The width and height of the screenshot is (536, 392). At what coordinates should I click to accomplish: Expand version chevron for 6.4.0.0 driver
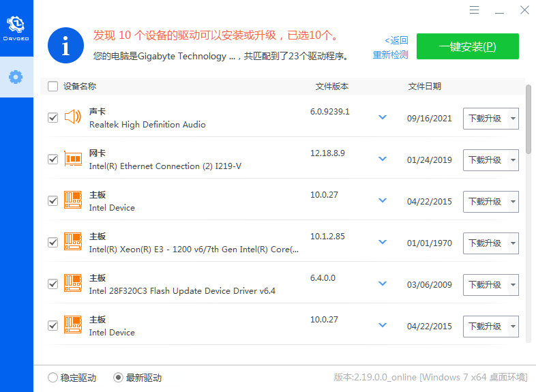pos(383,284)
